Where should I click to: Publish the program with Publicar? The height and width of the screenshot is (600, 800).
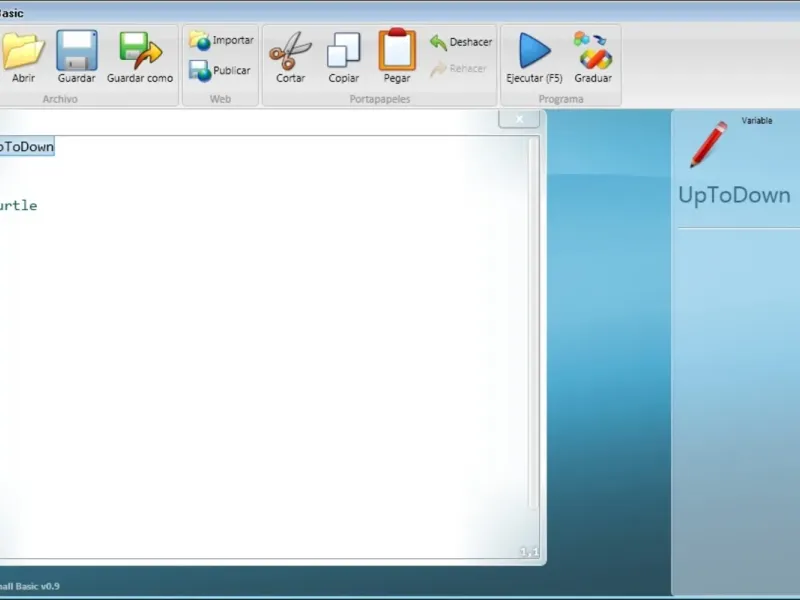220,71
